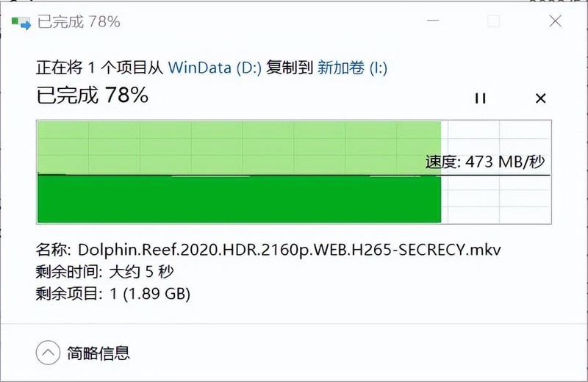The image size is (588, 382).
Task: Click the large 已完成 78% heading
Action: tap(93, 95)
